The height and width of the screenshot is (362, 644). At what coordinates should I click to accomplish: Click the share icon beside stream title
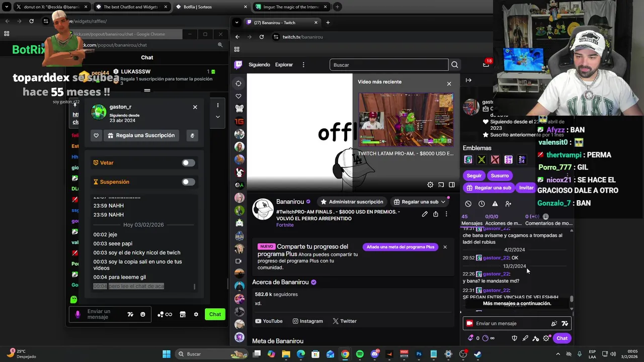436,214
